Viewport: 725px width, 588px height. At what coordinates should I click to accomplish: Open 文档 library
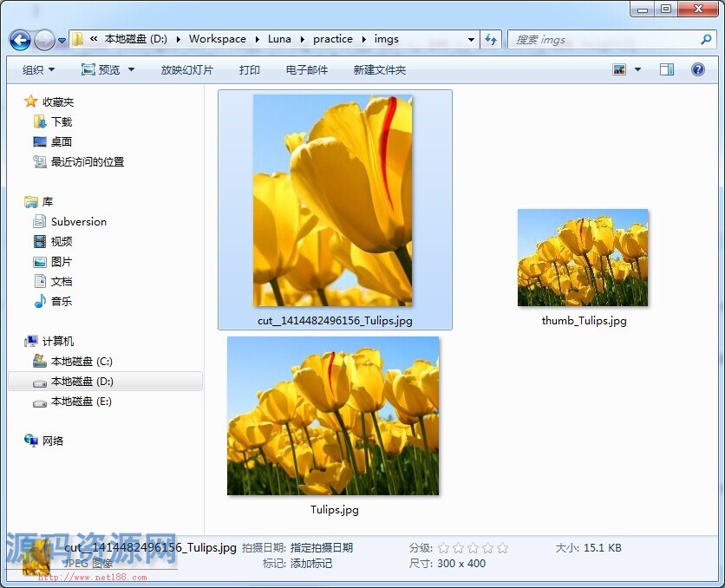tap(53, 282)
